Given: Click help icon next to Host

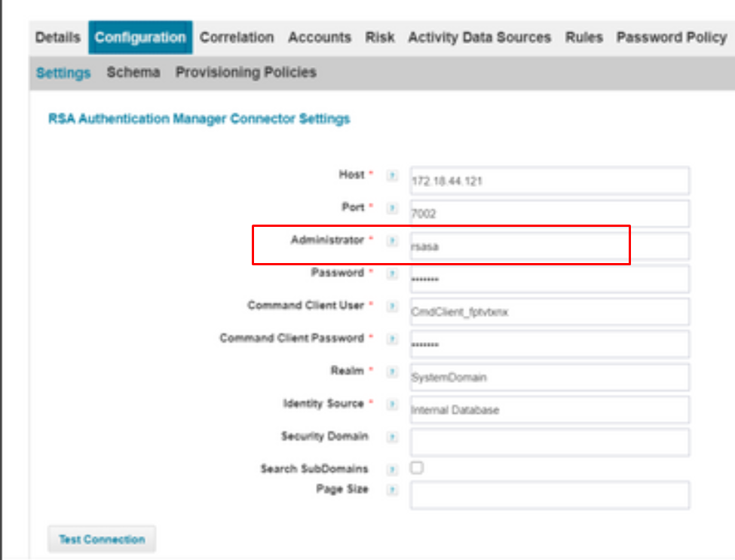Looking at the screenshot, I should tap(392, 176).
